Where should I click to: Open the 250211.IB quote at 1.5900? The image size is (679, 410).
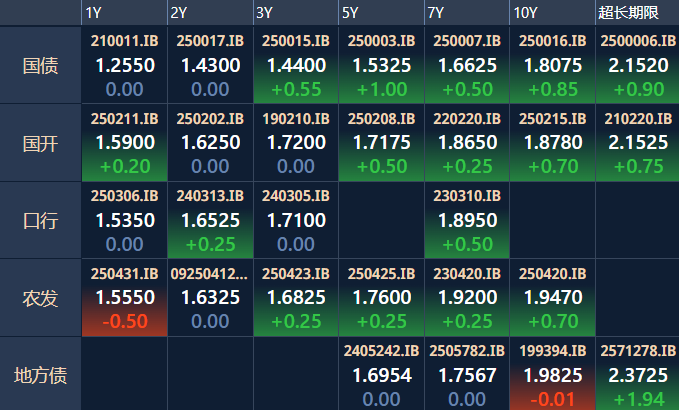tap(124, 143)
